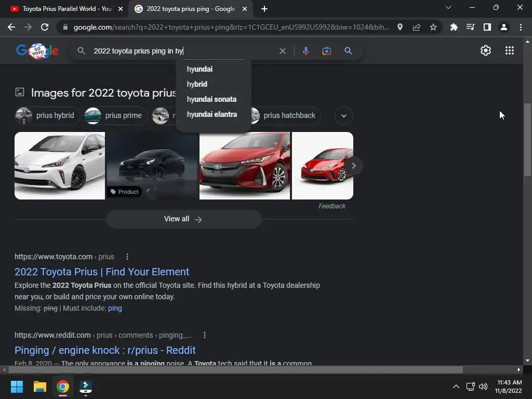Toggle the browser side panel

coord(487,27)
